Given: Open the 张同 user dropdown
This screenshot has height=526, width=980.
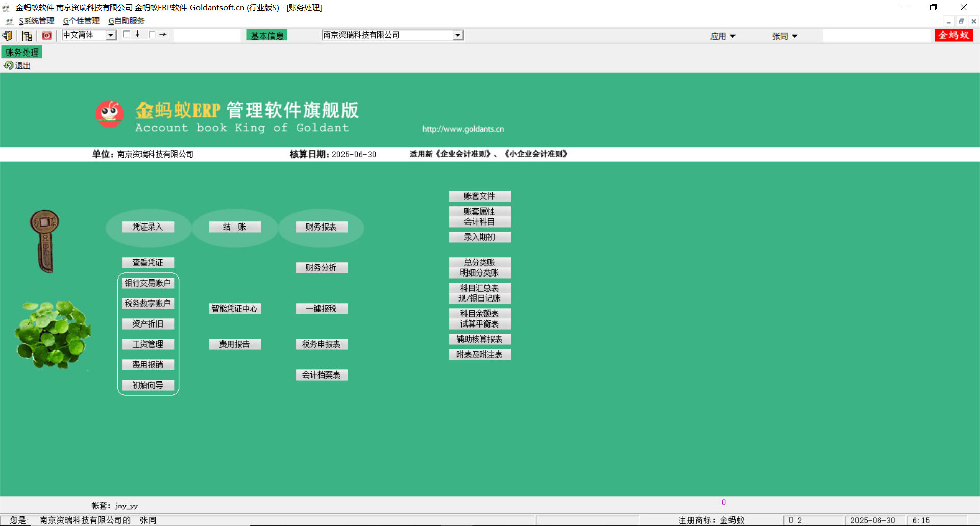Looking at the screenshot, I should click(785, 36).
